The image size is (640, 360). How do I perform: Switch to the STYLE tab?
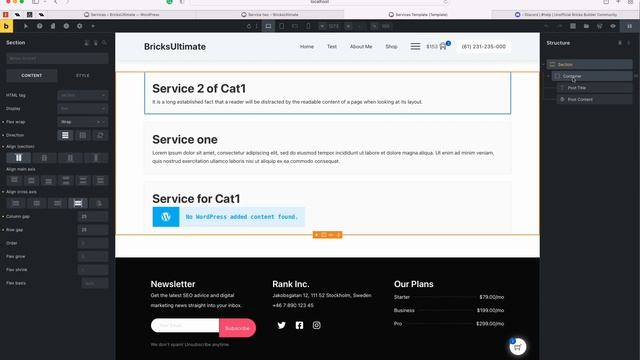click(83, 76)
